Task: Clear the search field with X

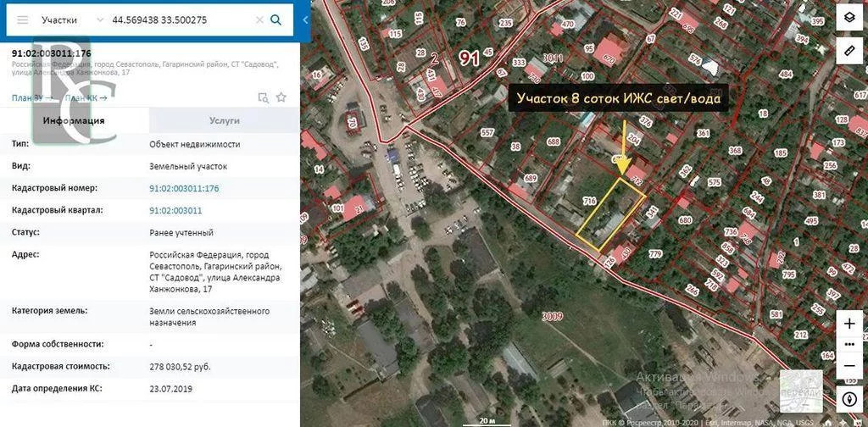Action: pyautogui.click(x=259, y=19)
